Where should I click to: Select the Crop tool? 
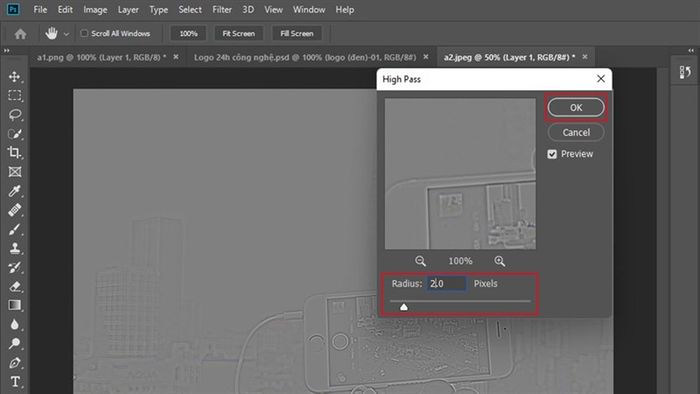pyautogui.click(x=14, y=153)
